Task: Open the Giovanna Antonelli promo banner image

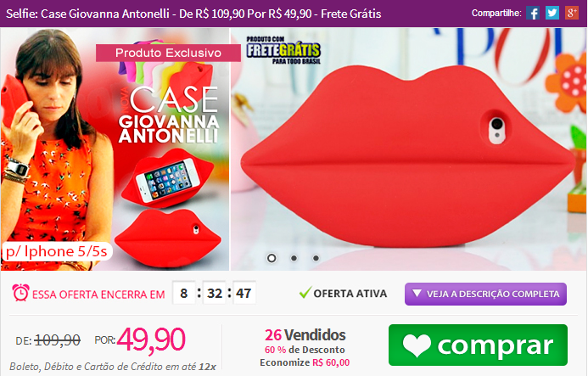Action: point(115,149)
